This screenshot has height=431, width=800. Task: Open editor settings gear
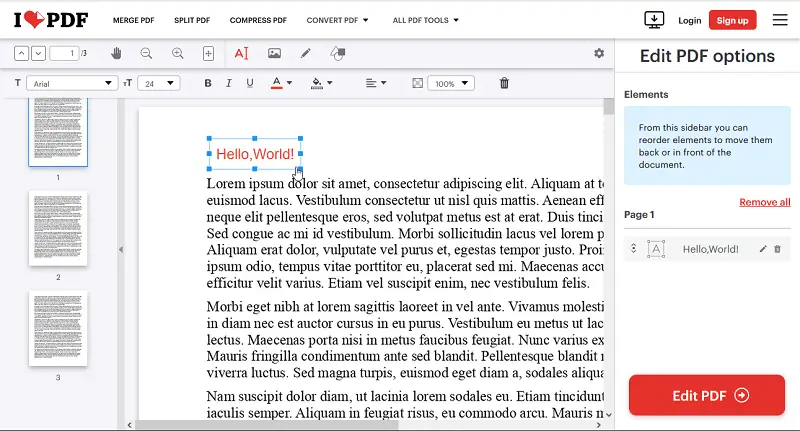coord(599,53)
